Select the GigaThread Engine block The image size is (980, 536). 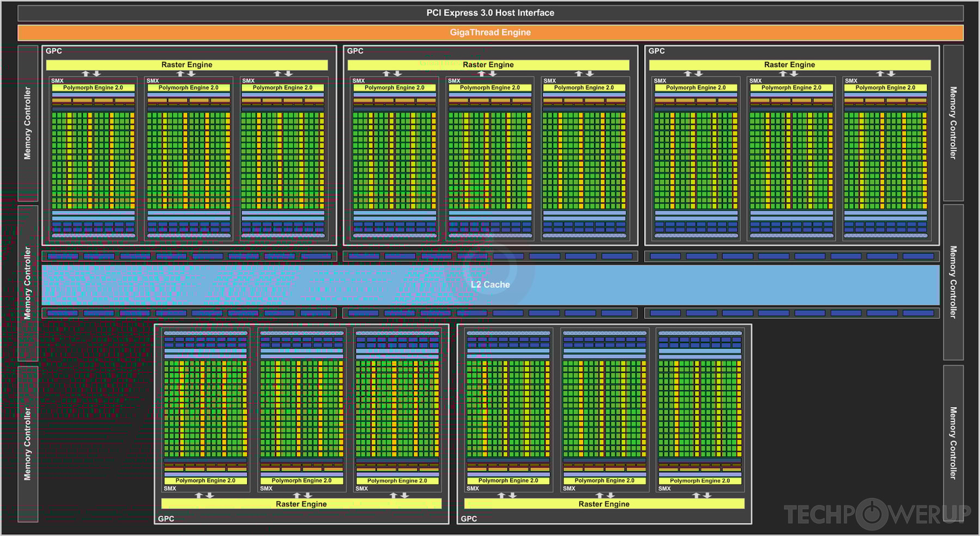(x=490, y=32)
